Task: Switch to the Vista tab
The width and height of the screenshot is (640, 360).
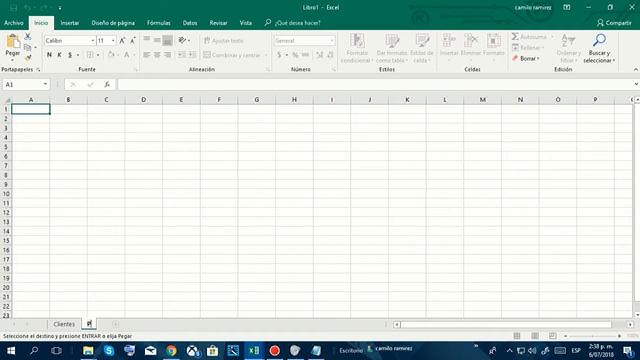Action: (246, 23)
